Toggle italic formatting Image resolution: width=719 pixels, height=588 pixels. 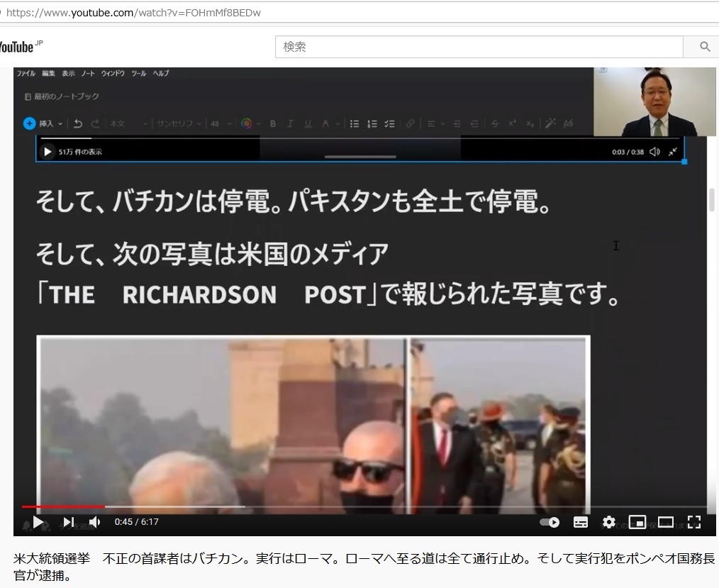pyautogui.click(x=290, y=123)
